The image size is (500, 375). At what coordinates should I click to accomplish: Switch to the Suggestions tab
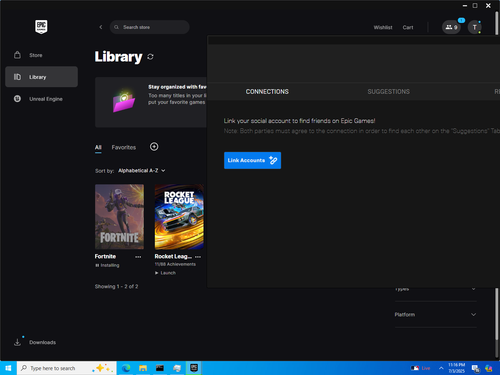click(389, 92)
